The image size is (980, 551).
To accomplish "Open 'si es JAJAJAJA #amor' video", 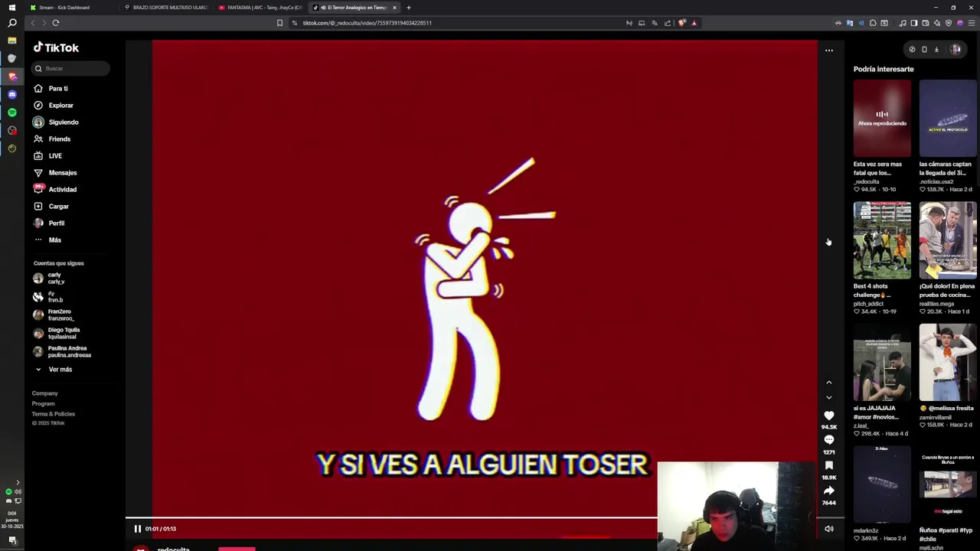I will [882, 363].
